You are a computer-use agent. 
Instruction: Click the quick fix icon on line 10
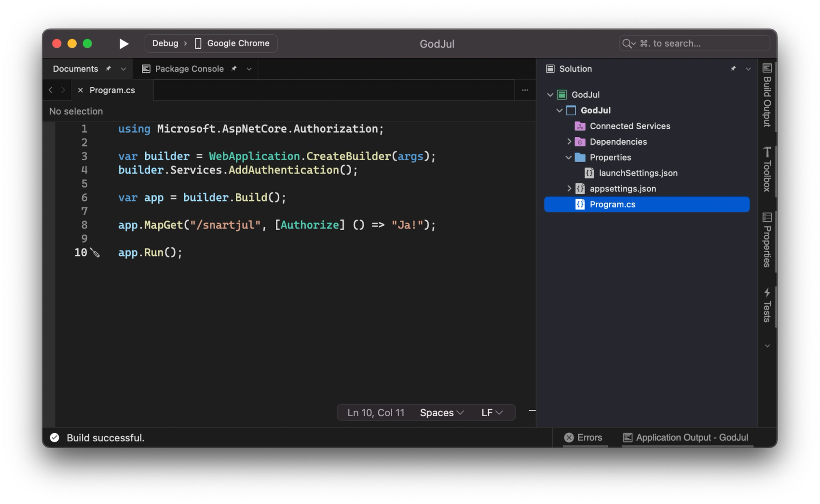coord(96,253)
